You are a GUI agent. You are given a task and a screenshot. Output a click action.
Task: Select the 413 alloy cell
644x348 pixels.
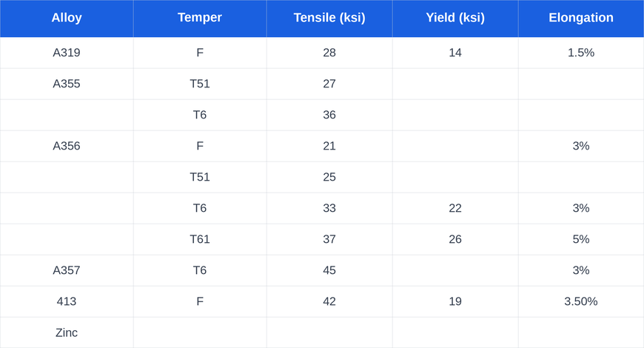click(67, 301)
